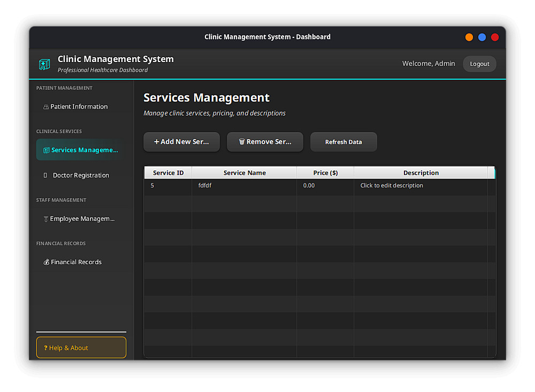This screenshot has width=535, height=392.
Task: Sort table by Service ID column header
Action: (x=168, y=173)
